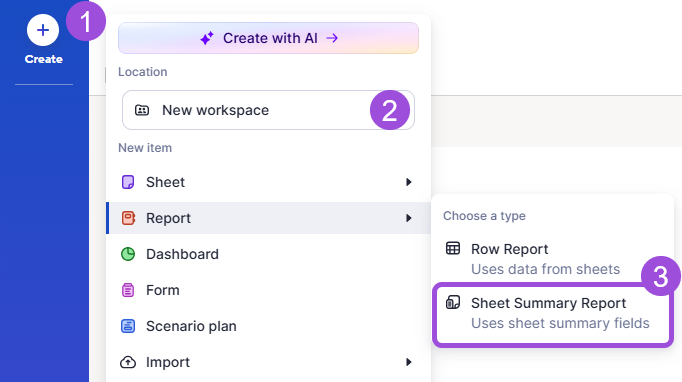682x382 pixels.
Task: Select the Scenario plan menu item
Action: tap(268, 326)
